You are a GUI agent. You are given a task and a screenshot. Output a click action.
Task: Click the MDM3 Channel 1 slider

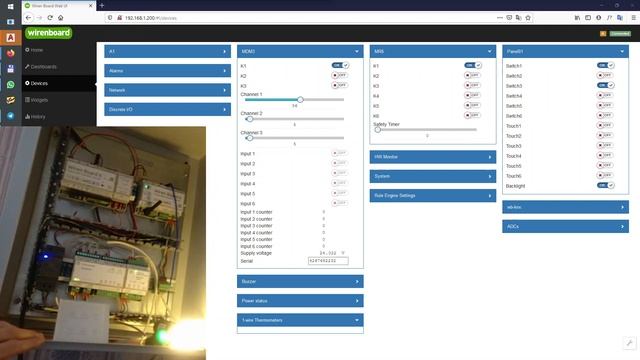[294, 100]
